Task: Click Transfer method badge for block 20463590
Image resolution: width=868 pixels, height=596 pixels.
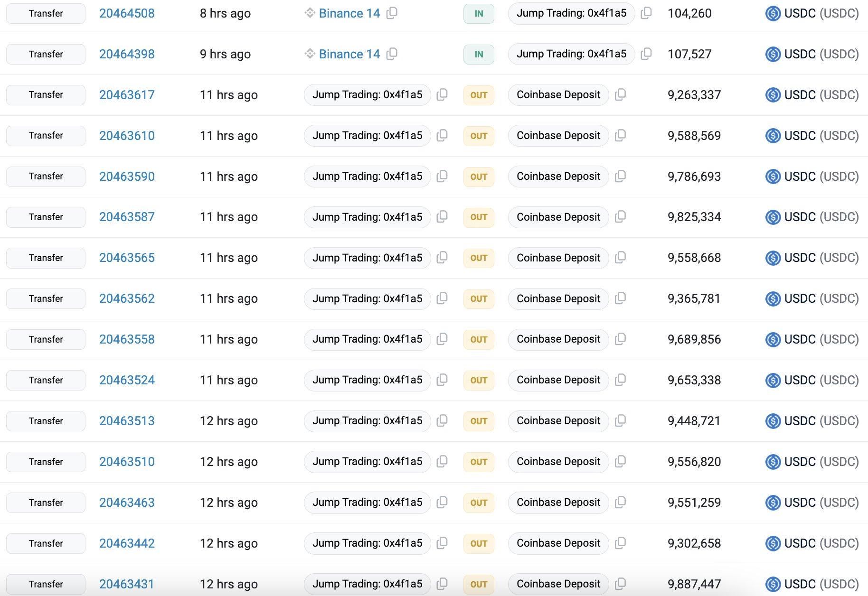Action: click(46, 177)
